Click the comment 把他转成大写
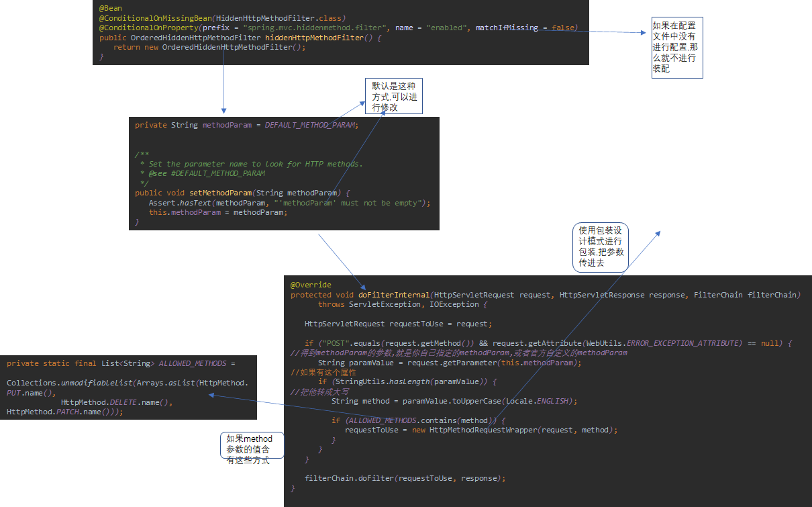This screenshot has width=812, height=507. 319,391
